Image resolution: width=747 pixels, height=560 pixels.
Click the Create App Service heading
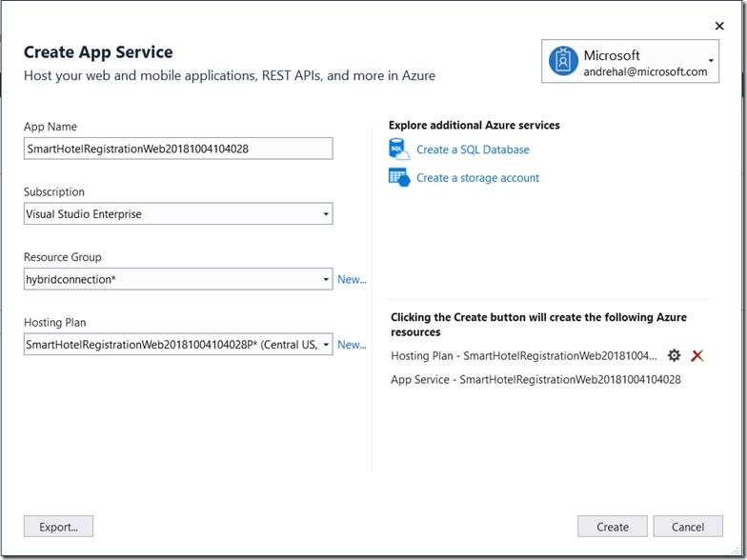[98, 51]
